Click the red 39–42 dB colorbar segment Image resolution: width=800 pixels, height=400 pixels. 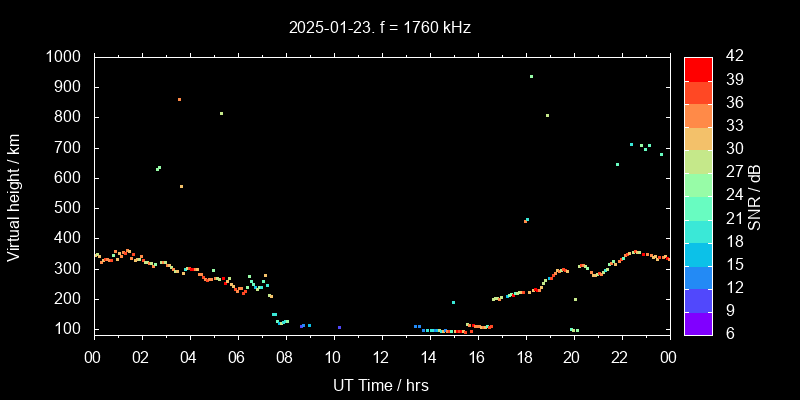(698, 68)
